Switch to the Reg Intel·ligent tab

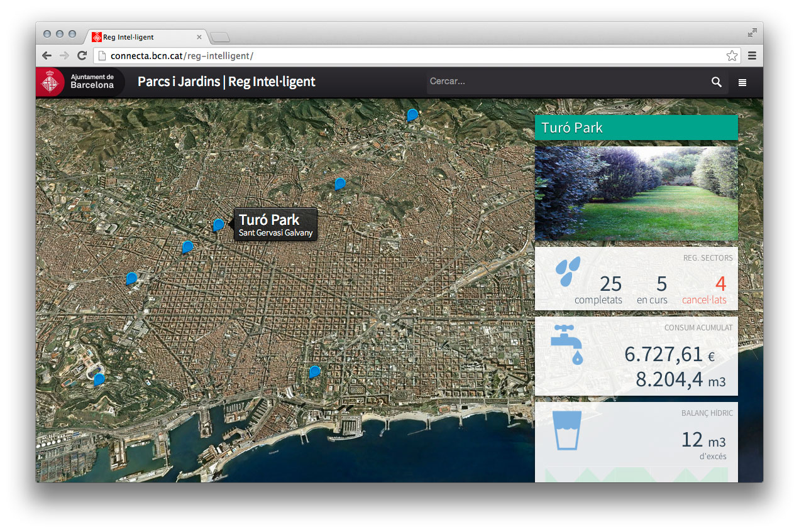point(146,37)
